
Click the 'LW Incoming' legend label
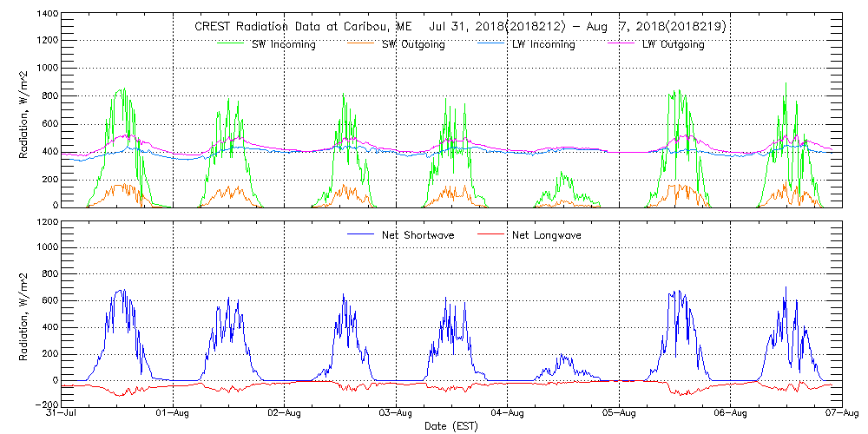[x=543, y=45]
